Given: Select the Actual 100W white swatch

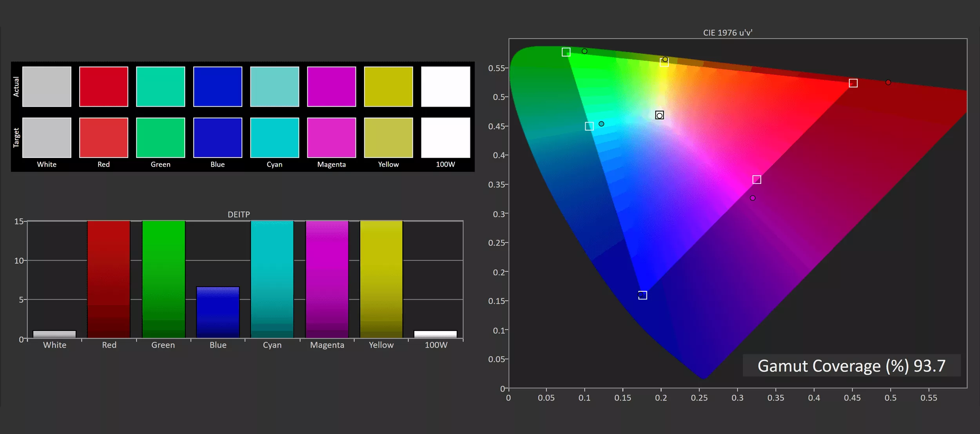Looking at the screenshot, I should click(x=445, y=87).
